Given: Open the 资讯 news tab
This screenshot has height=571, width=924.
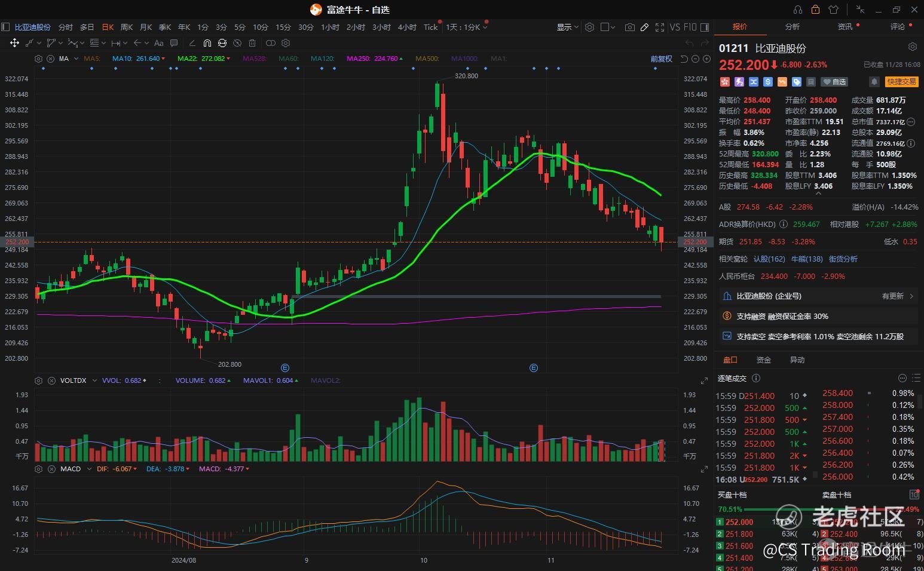Looking at the screenshot, I should 845,26.
